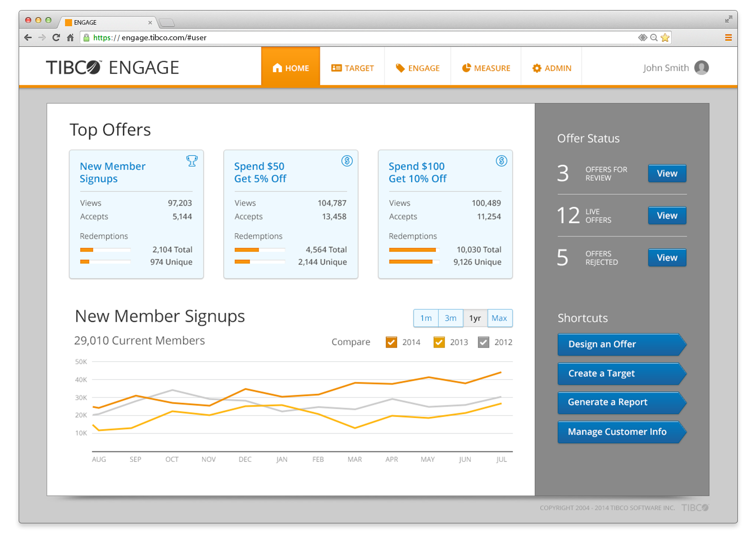Click the Top Offers heading
Screen dimensions: 756x539
pyautogui.click(x=110, y=130)
